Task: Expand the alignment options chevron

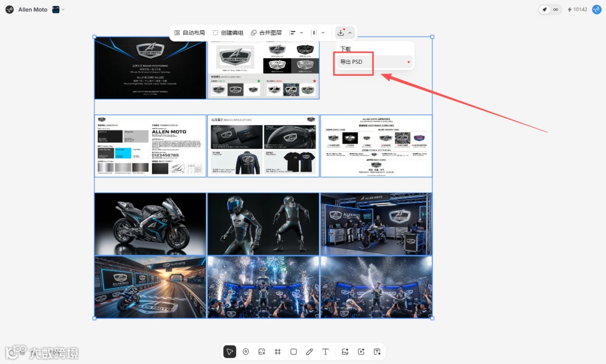Action: 301,33
